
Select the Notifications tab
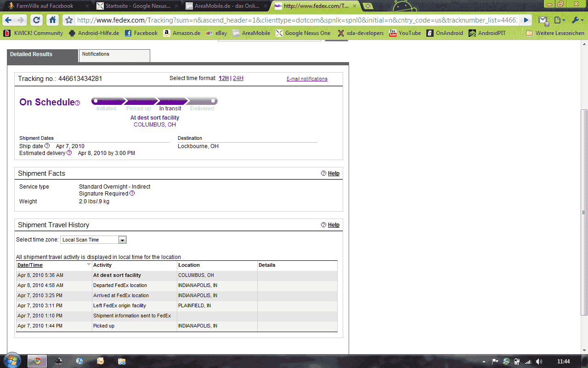(114, 56)
